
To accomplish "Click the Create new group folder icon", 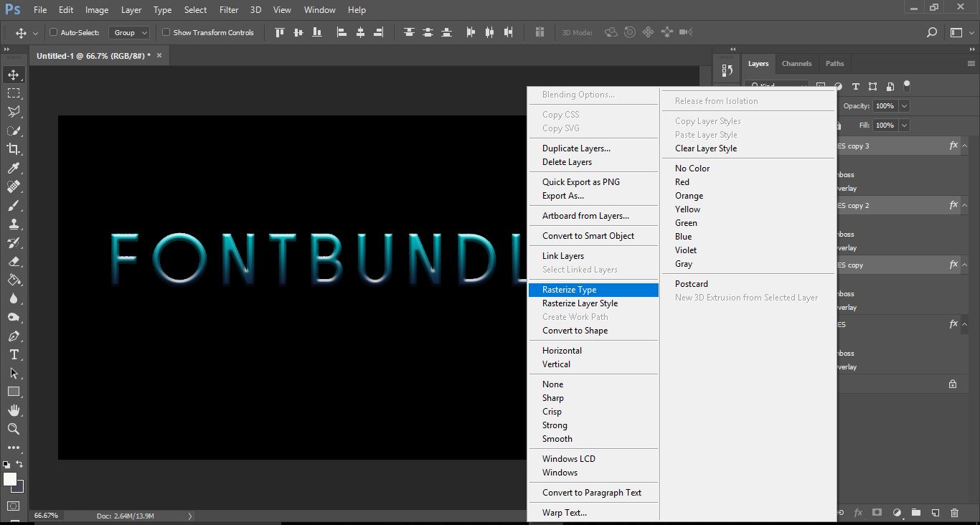I will (x=916, y=513).
